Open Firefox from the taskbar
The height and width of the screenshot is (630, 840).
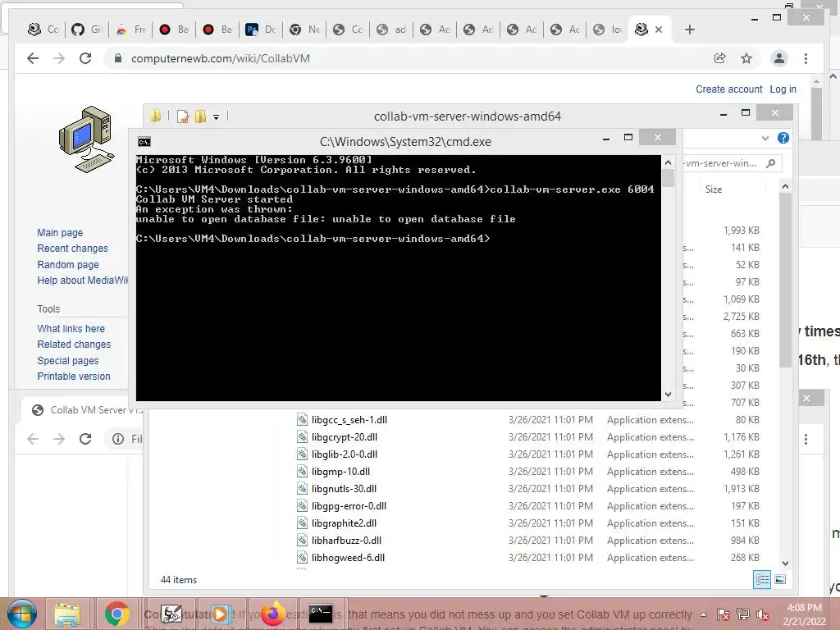(x=272, y=614)
